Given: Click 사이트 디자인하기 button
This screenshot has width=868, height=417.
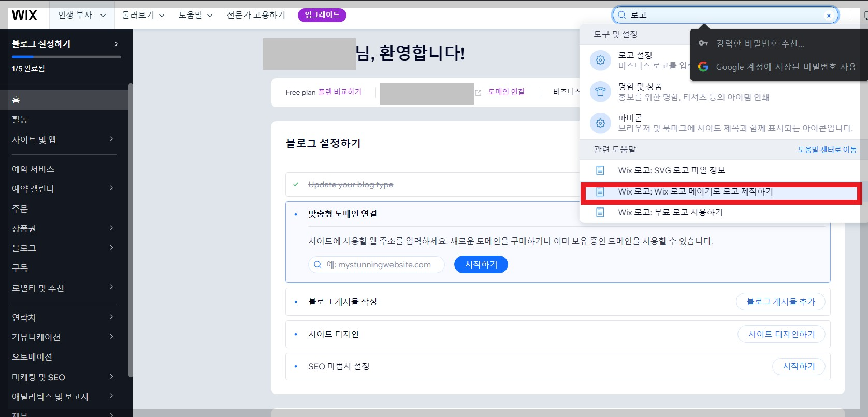Looking at the screenshot, I should 782,334.
